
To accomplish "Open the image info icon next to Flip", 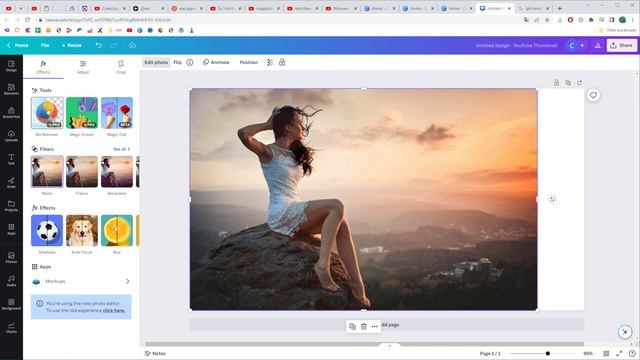I will pyautogui.click(x=190, y=62).
